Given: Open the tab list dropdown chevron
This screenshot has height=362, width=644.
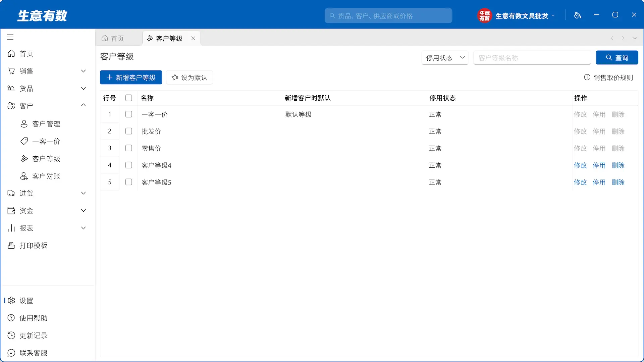Looking at the screenshot, I should (635, 38).
